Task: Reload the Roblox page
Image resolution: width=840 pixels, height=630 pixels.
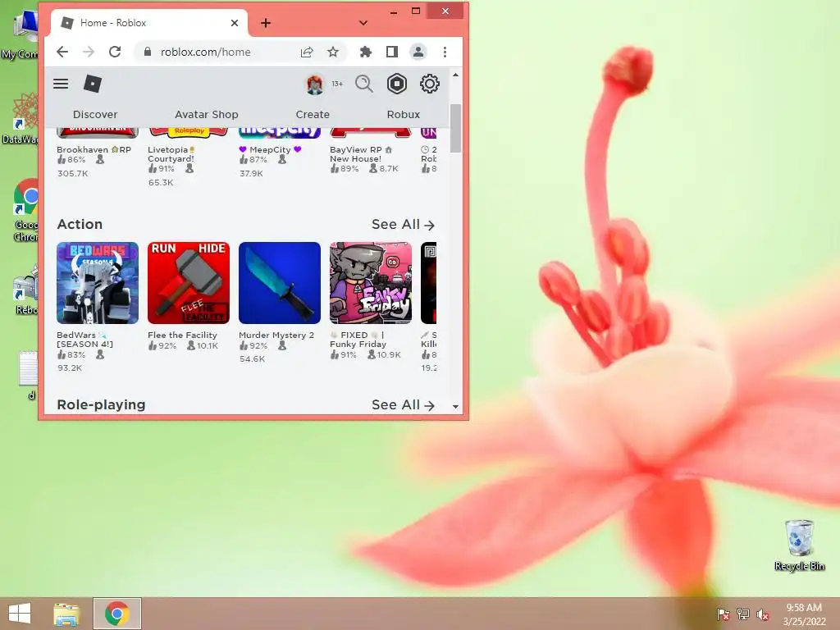Action: click(x=115, y=52)
